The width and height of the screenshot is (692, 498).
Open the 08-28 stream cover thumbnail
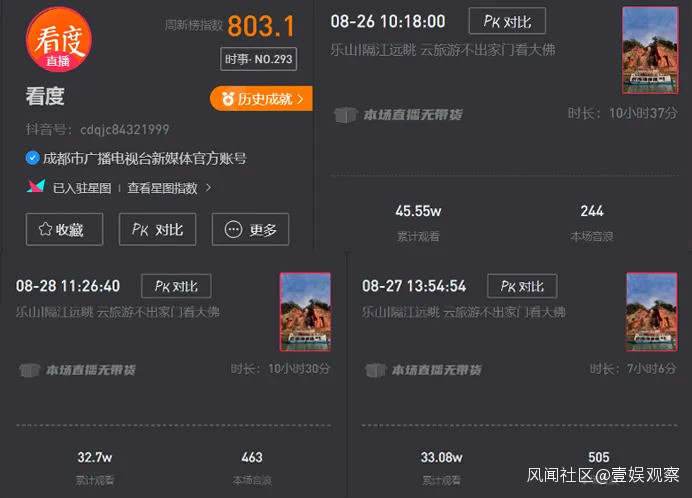click(305, 312)
